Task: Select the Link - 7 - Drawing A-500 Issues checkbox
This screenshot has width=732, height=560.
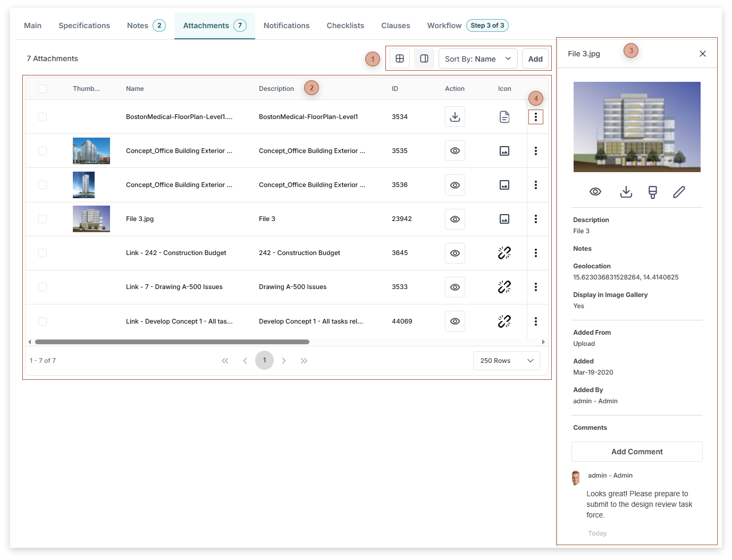Action: 43,287
